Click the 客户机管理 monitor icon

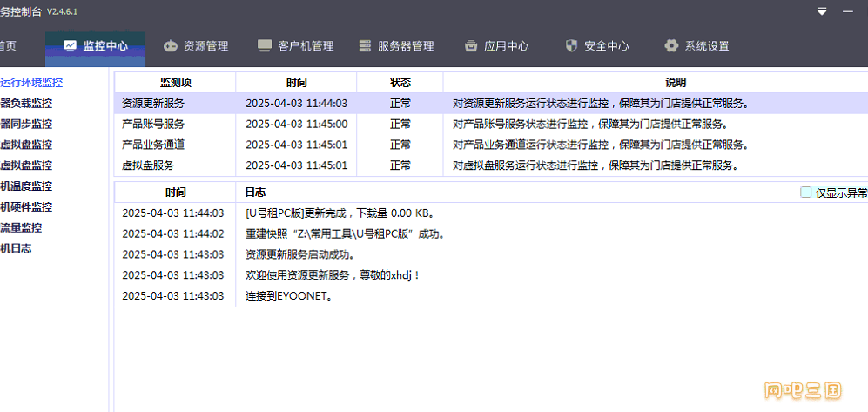point(265,46)
